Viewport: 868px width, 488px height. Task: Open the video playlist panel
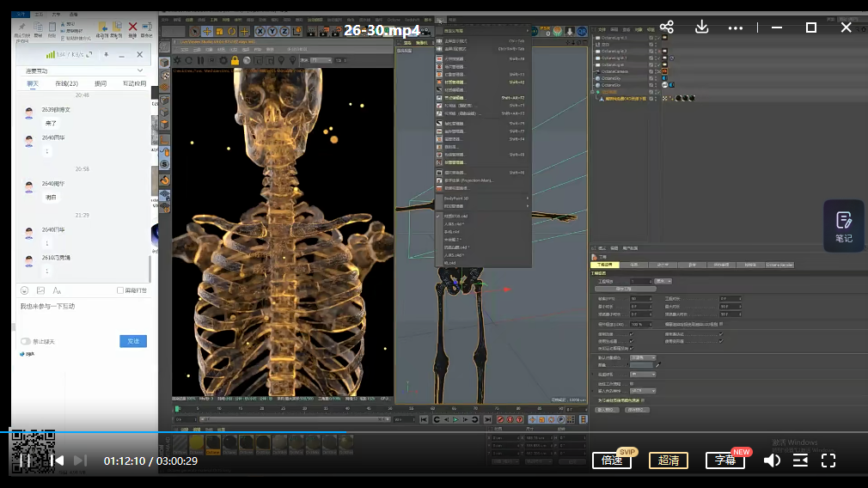pyautogui.click(x=800, y=461)
